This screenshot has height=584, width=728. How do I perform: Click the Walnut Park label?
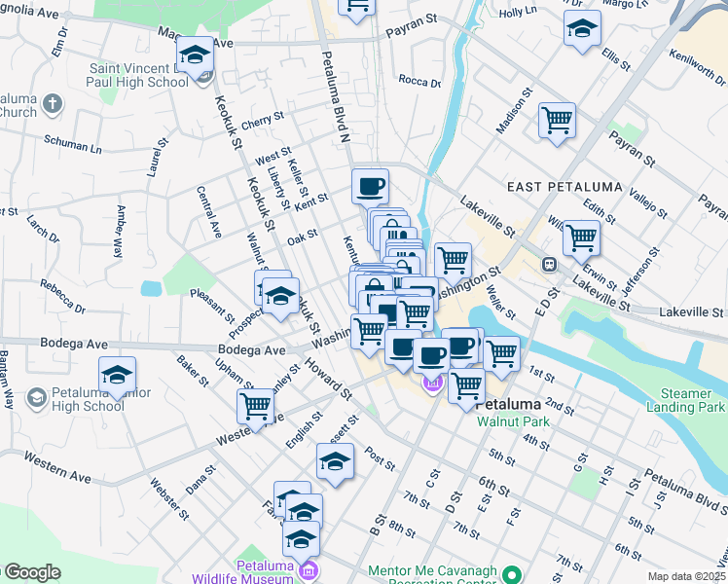[512, 421]
